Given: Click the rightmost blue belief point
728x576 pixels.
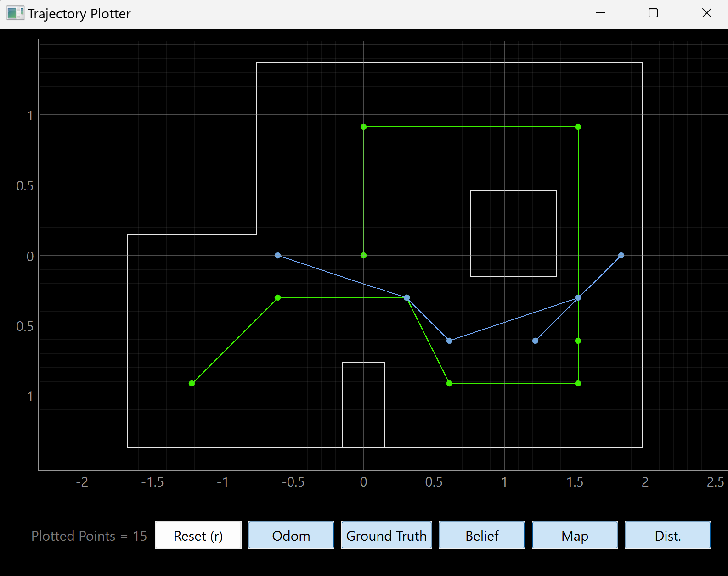Looking at the screenshot, I should (x=621, y=255).
